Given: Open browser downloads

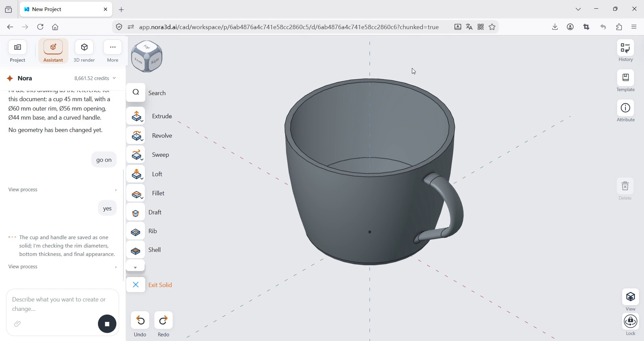Looking at the screenshot, I should pyautogui.click(x=555, y=27).
